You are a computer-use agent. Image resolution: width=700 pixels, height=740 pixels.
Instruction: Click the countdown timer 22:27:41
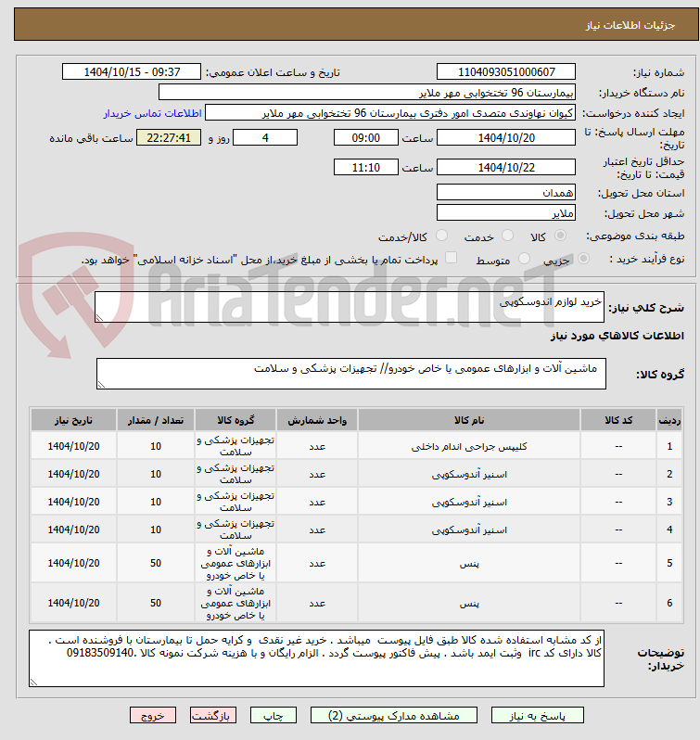169,138
